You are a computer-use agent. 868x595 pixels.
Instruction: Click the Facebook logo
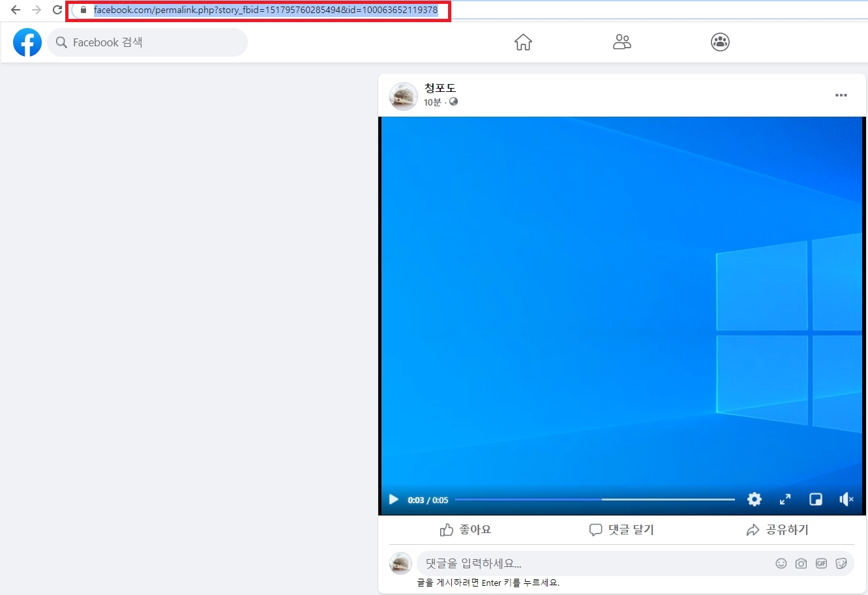pos(27,42)
